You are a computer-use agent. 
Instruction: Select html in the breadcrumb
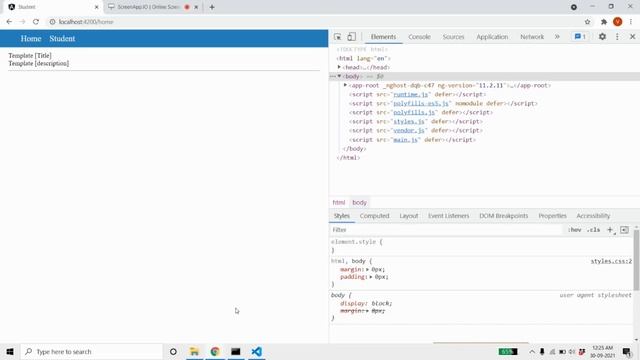339,202
